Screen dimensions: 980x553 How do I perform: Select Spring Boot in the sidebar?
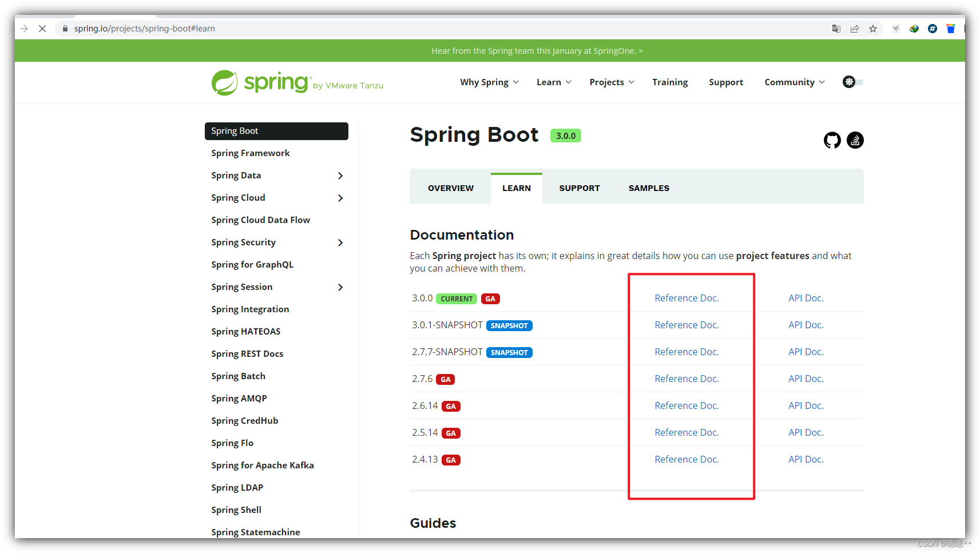[x=276, y=131]
